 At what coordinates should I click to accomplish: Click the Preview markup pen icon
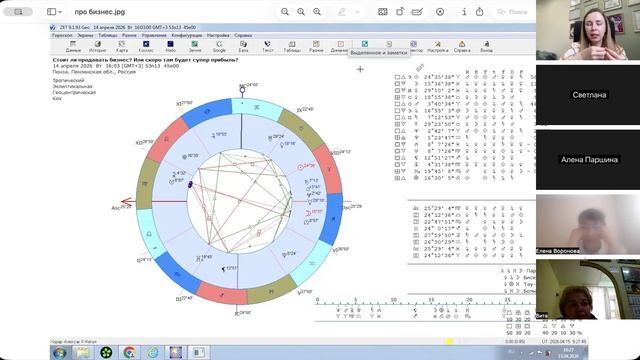(342, 12)
